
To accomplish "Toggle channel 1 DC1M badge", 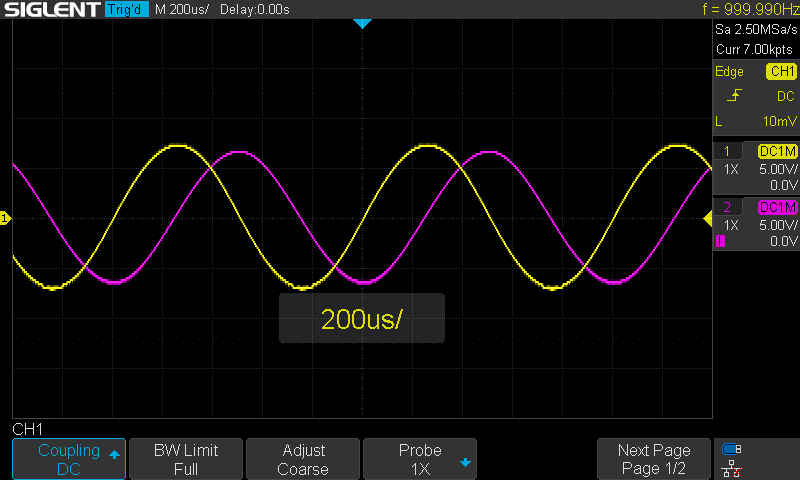I will (x=778, y=151).
